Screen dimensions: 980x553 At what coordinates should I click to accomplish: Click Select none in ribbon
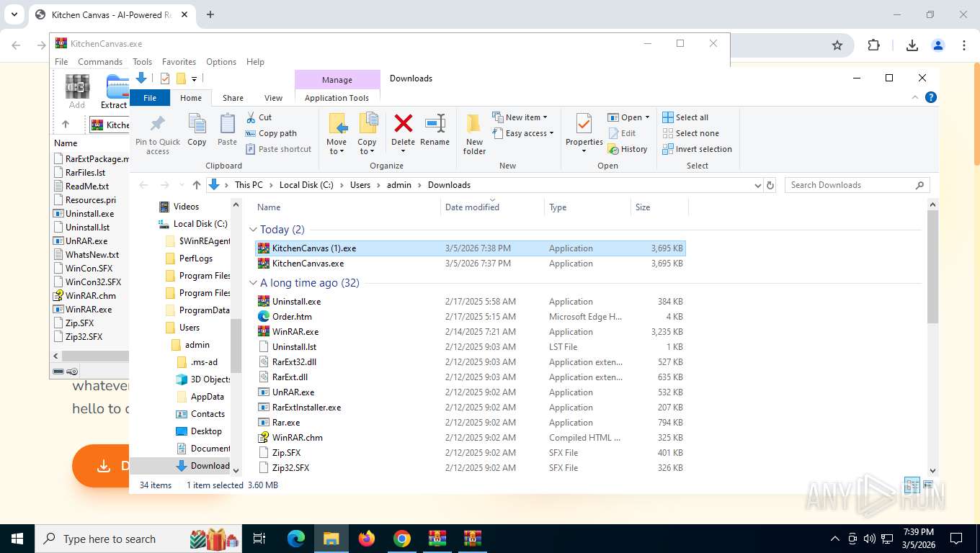pos(690,133)
